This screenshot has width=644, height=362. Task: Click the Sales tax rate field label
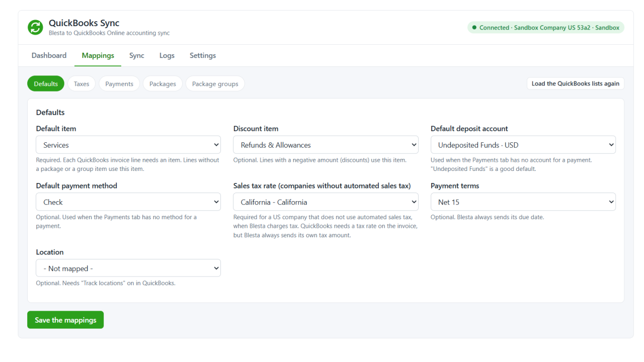click(322, 186)
